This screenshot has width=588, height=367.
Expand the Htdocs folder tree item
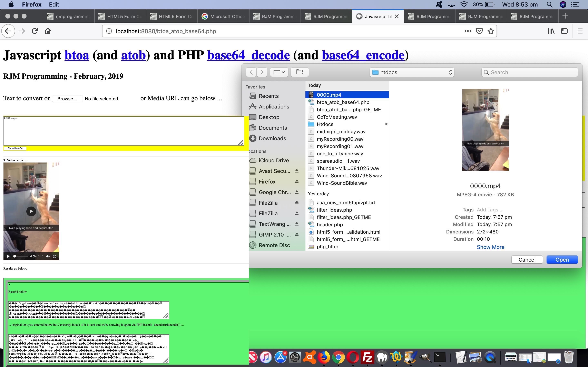(x=385, y=124)
